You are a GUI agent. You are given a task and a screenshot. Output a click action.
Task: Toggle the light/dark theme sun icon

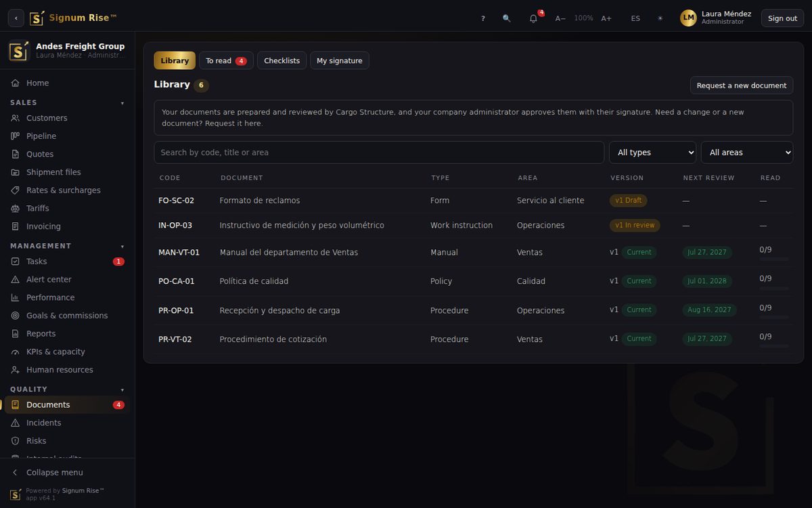pyautogui.click(x=660, y=18)
